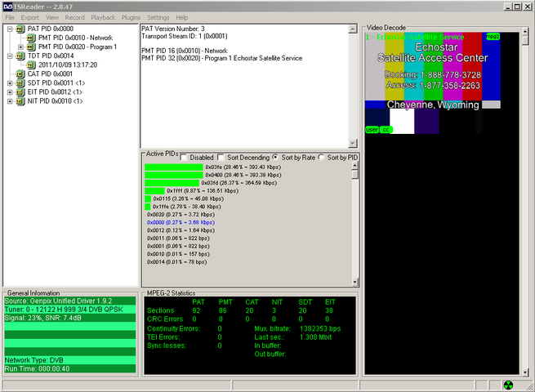Click the Active PIDs list scroll down arrow

coord(354,282)
